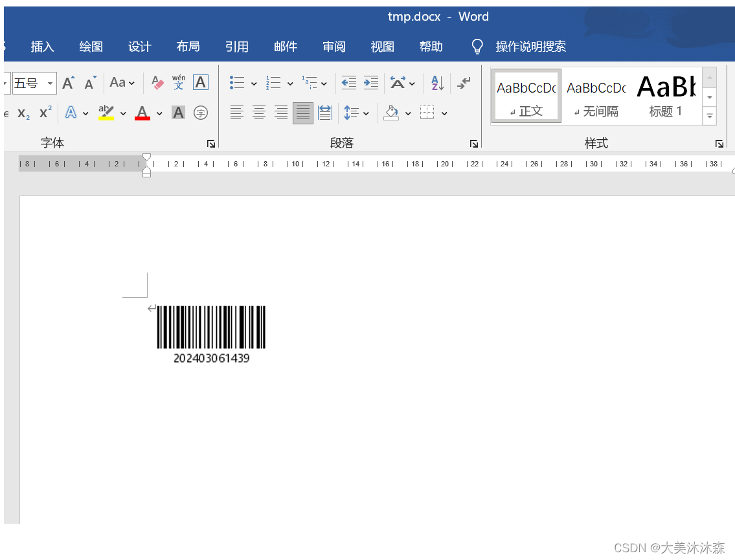
Task: Apply red font color
Action: 142,113
